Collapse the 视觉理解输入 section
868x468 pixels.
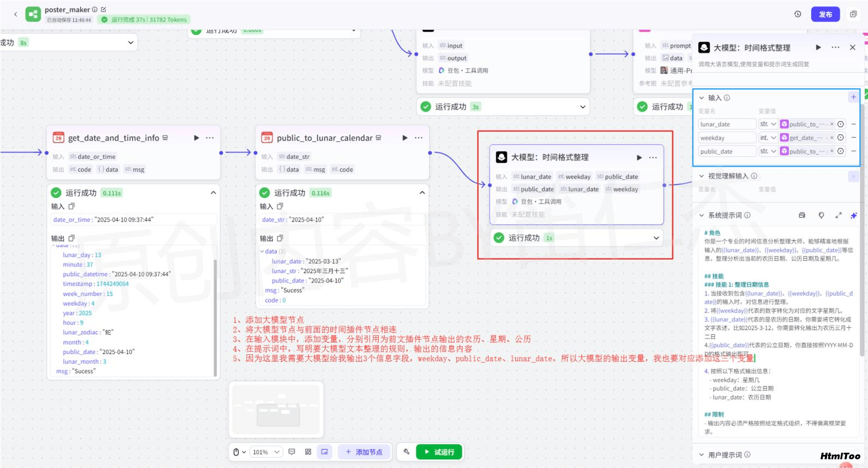point(701,176)
